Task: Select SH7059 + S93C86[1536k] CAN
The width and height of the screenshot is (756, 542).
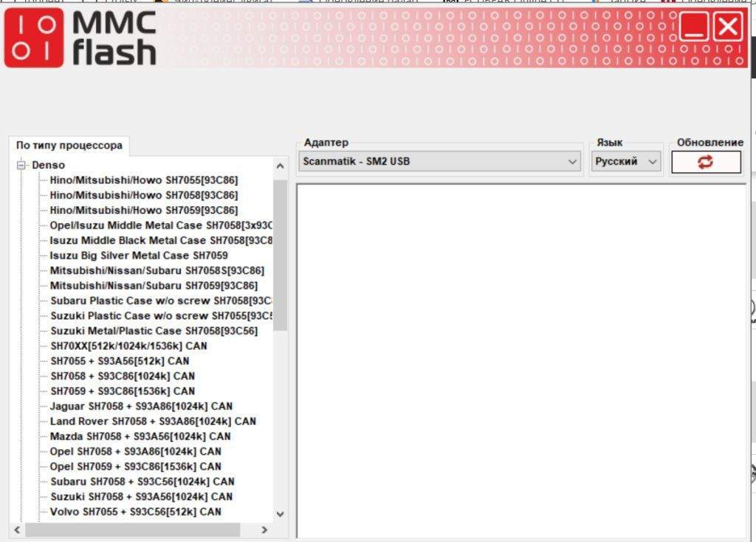Action: pos(123,391)
